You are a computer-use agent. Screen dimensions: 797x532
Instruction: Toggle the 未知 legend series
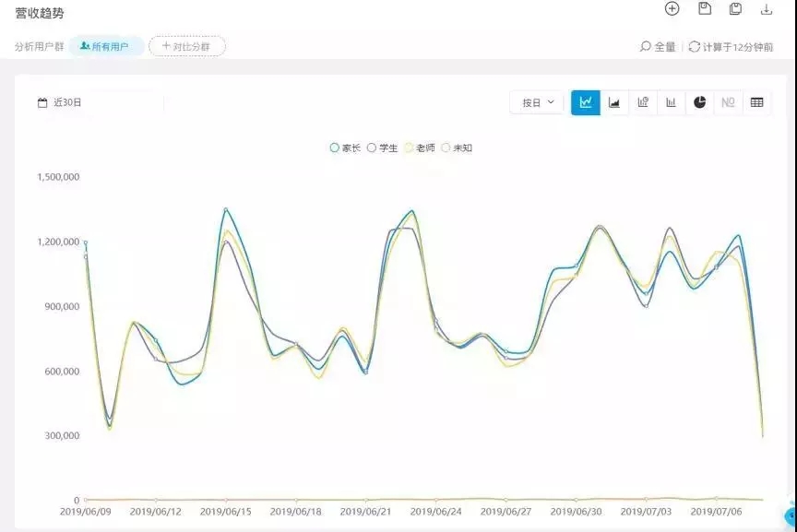pos(457,148)
